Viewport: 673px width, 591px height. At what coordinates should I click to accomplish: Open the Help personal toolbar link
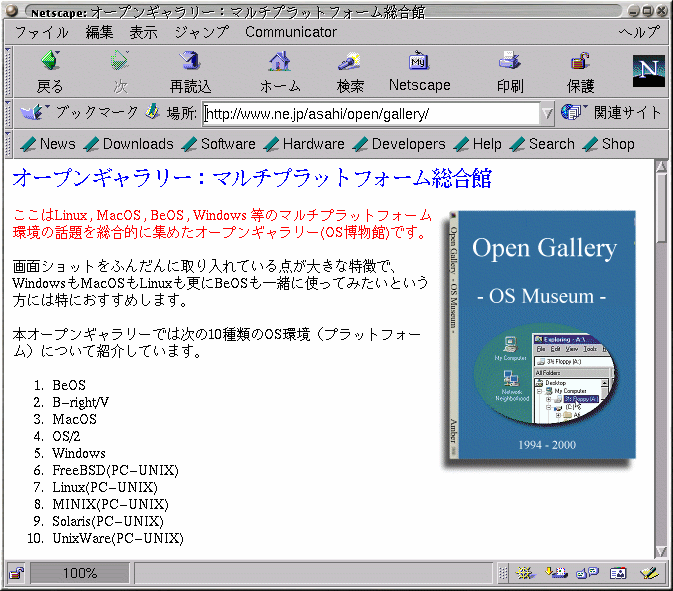[x=477, y=144]
